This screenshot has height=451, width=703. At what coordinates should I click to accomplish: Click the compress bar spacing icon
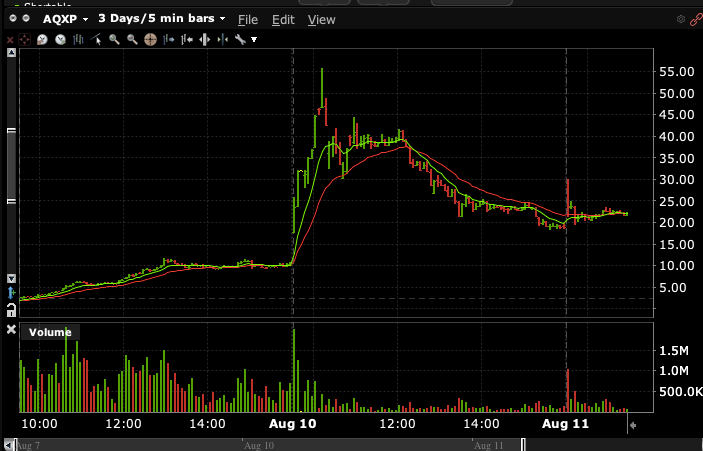point(222,40)
